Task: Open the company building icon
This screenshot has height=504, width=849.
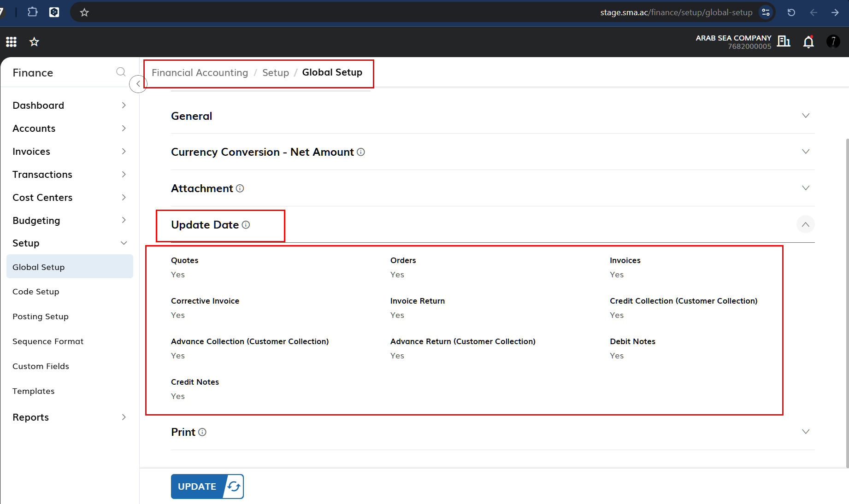Action: [x=784, y=41]
